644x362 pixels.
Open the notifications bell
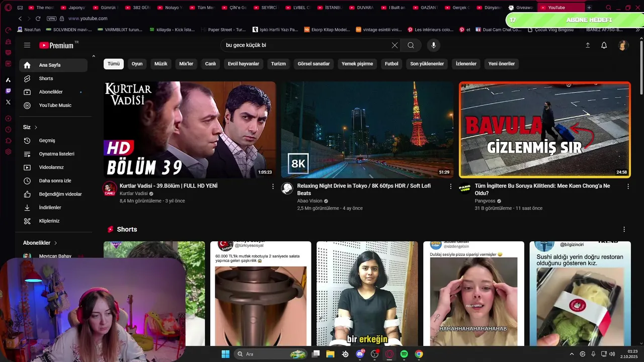click(x=604, y=45)
